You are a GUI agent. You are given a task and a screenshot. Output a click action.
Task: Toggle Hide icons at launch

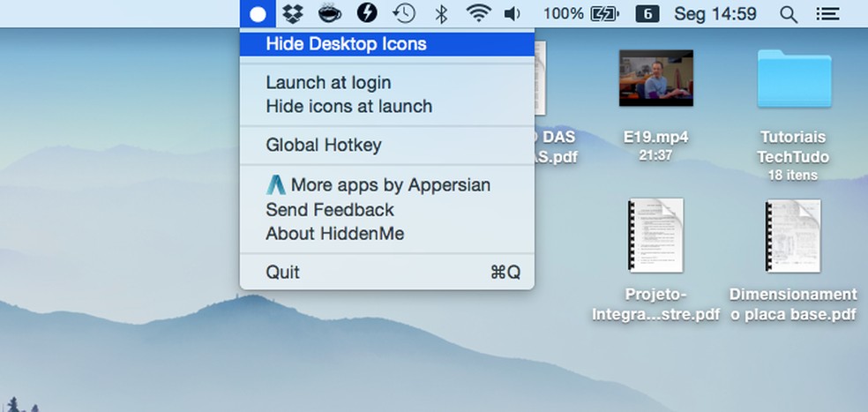(x=387, y=107)
